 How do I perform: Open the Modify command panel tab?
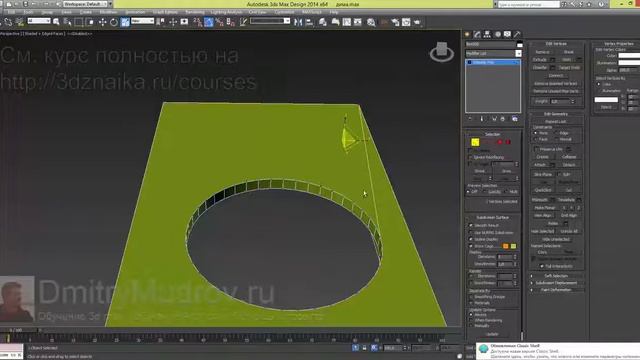click(x=477, y=34)
